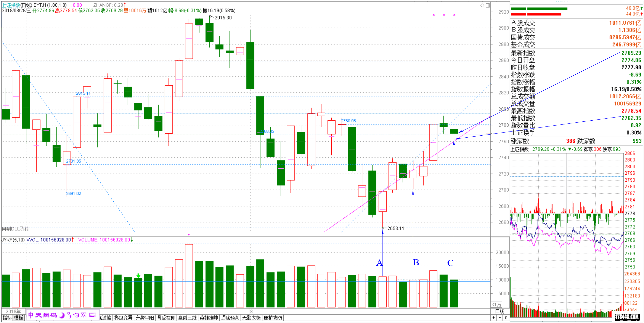Screen dimensions: 644x323
Task: Click the 2768.02 price level label
Action: pos(267,131)
